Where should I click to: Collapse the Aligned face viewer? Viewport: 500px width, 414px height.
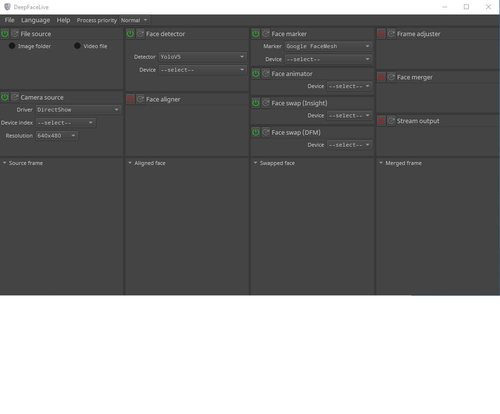point(130,163)
